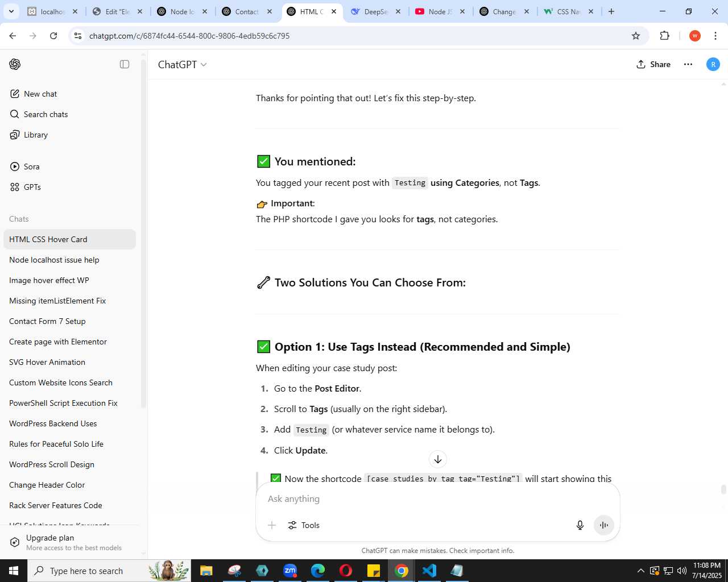728x582 pixels.
Task: Click the browser Back arrow
Action: [13, 36]
